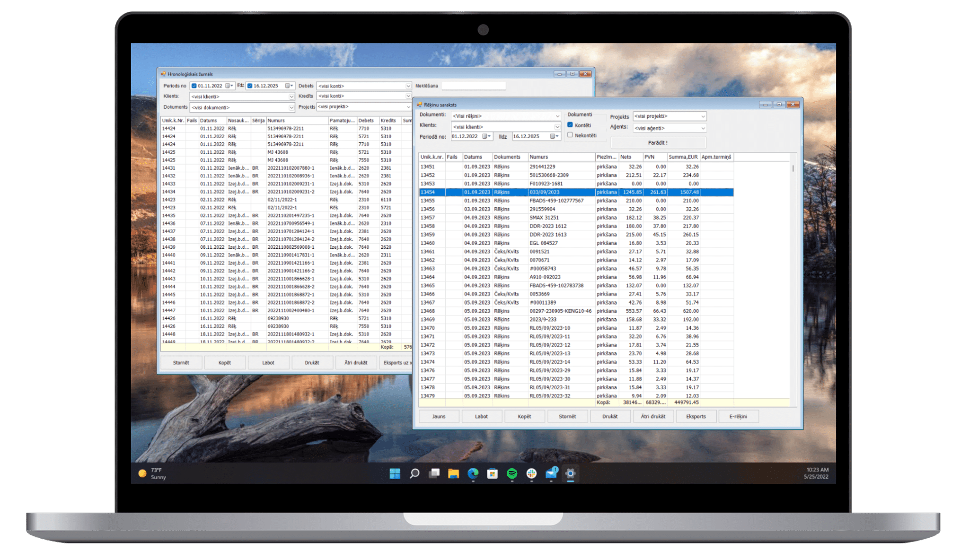Expand the <Visi rēķini> Dokumenti dropdown

557,116
